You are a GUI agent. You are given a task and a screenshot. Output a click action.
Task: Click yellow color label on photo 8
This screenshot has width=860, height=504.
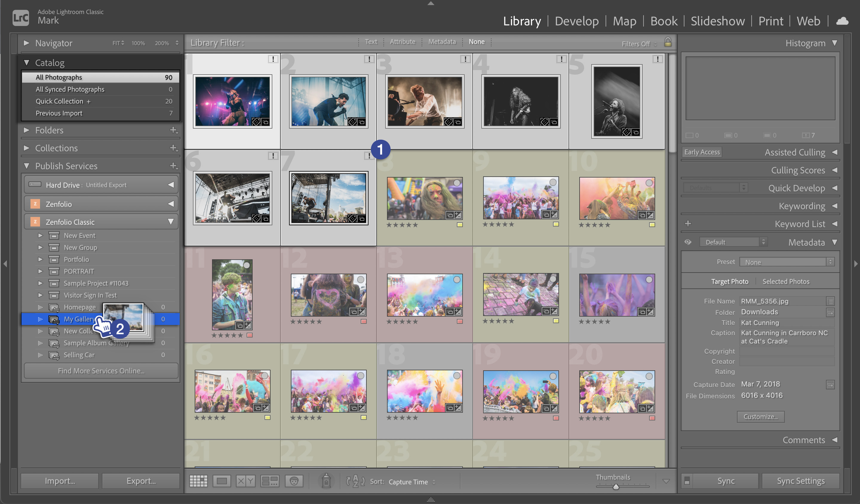point(460,225)
